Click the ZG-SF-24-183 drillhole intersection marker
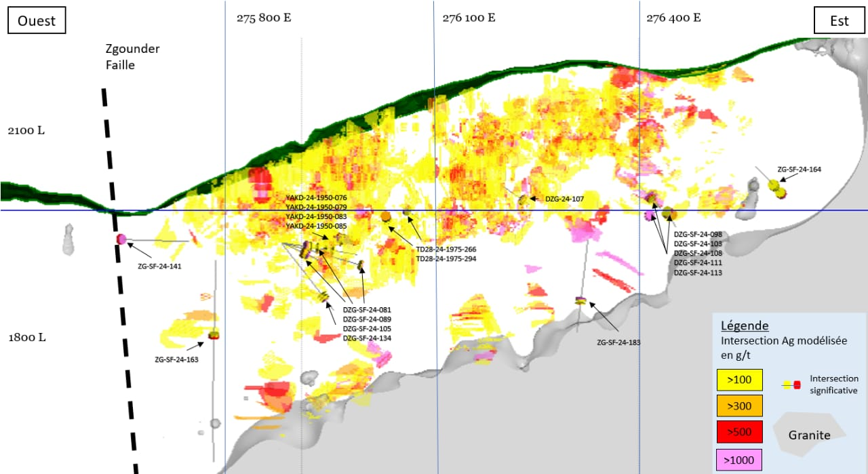The image size is (868, 474). [x=580, y=300]
